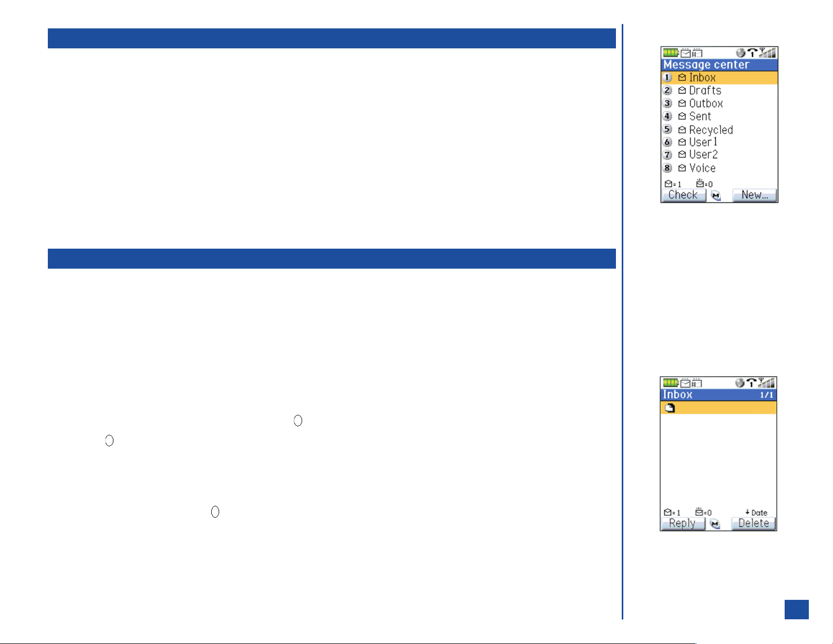833x644 pixels.
Task: Tap phone line 1 icon in Message center screen
Action: (x=753, y=53)
